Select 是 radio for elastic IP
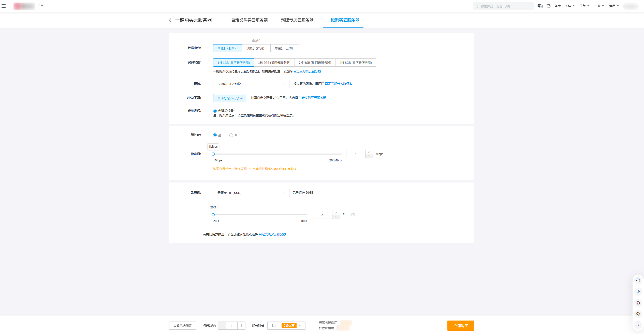This screenshot has width=644, height=334. 215,135
